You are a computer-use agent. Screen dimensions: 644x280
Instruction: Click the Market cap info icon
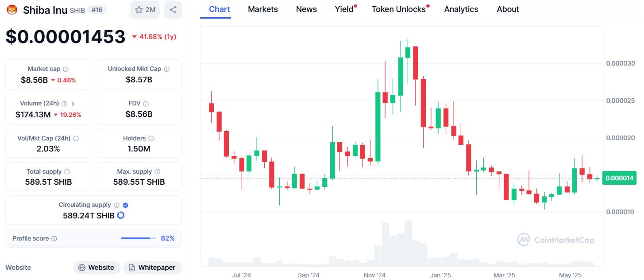click(66, 69)
